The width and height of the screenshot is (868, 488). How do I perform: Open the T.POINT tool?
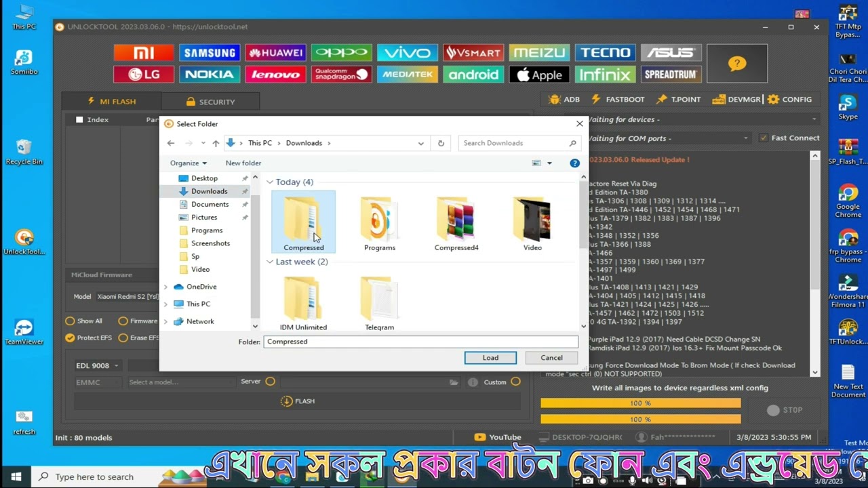679,100
